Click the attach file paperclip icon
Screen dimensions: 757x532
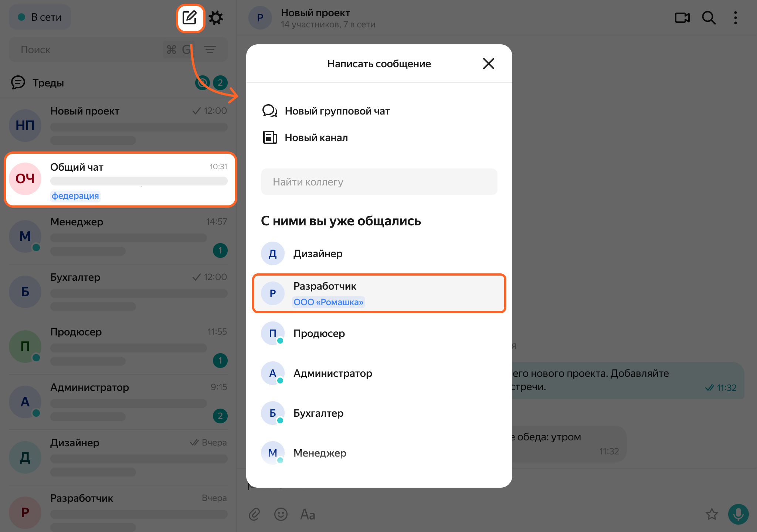point(254,514)
